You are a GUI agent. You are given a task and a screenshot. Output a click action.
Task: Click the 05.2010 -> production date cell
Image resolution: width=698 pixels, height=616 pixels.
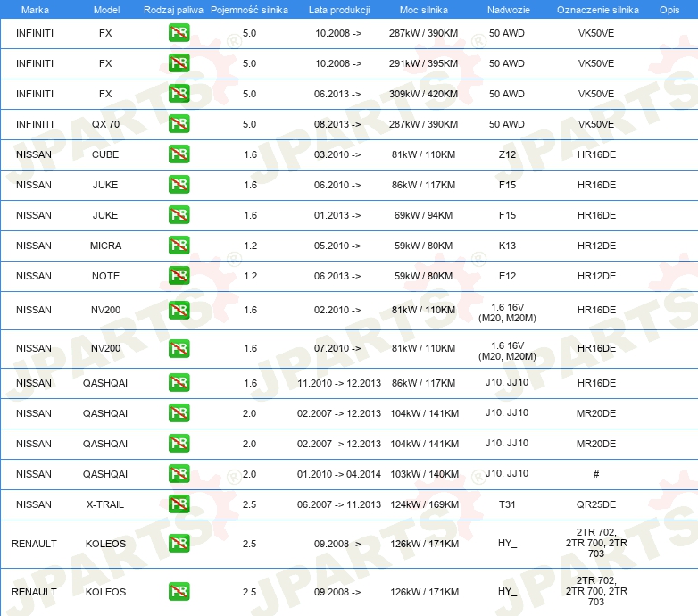(337, 246)
